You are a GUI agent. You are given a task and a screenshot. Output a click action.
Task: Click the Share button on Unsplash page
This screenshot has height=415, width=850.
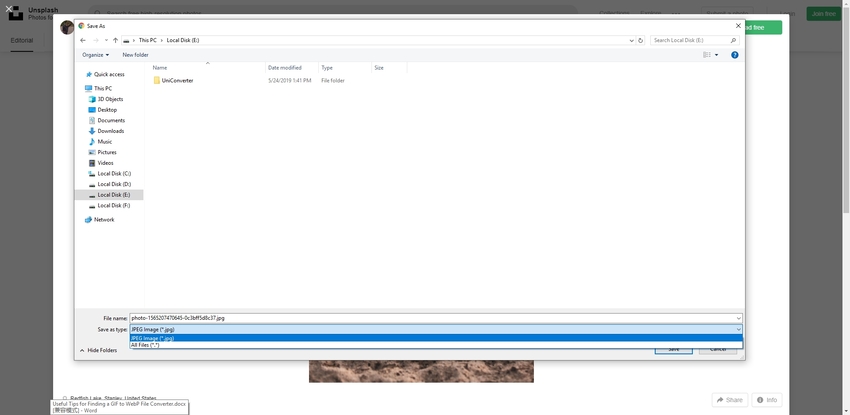(x=729, y=400)
